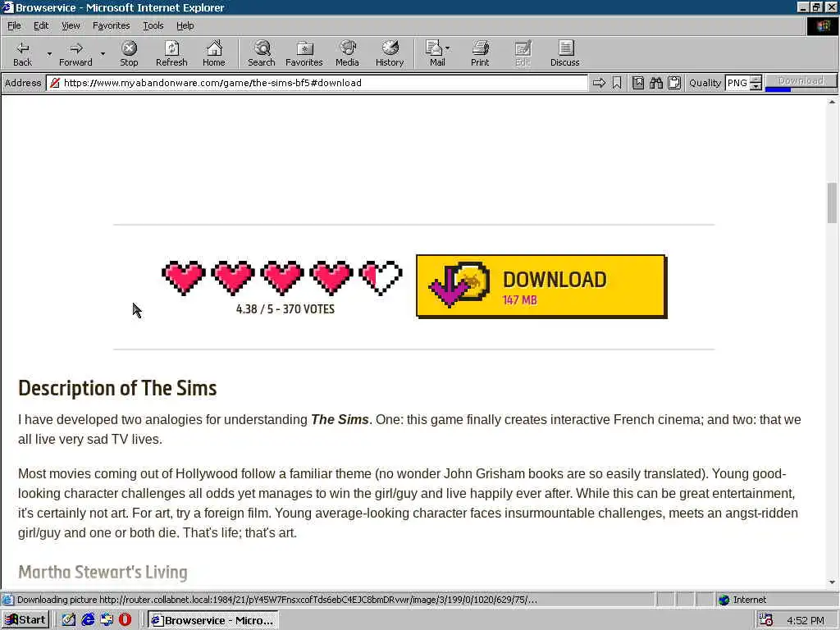
Task: Click the 4:52 PM clock
Action: [x=806, y=620]
